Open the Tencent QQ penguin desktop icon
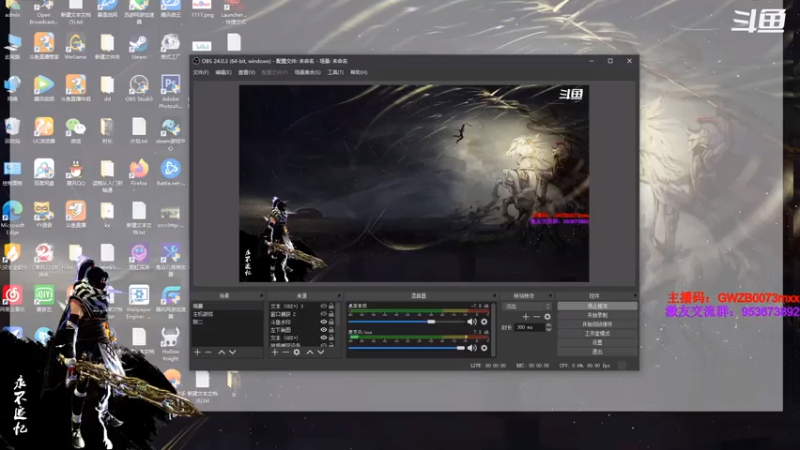 (x=76, y=172)
